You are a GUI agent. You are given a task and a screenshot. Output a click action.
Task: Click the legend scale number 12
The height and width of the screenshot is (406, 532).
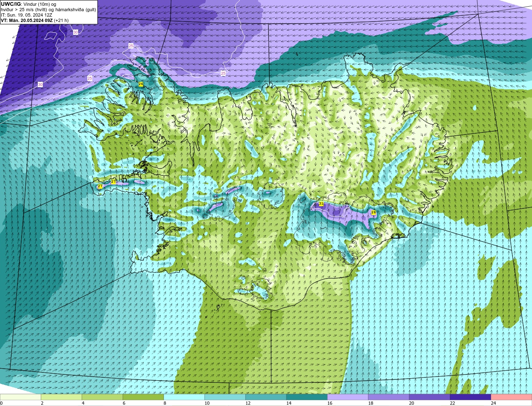(248, 403)
